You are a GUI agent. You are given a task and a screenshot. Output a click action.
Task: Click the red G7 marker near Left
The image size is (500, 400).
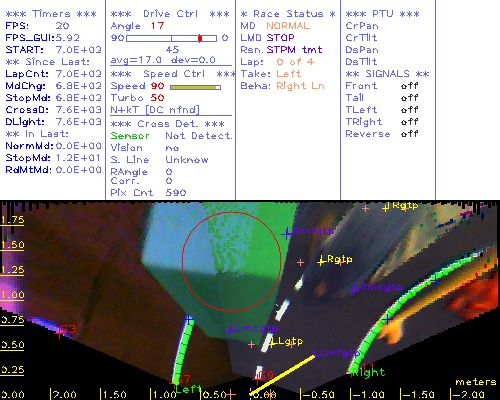(x=183, y=379)
